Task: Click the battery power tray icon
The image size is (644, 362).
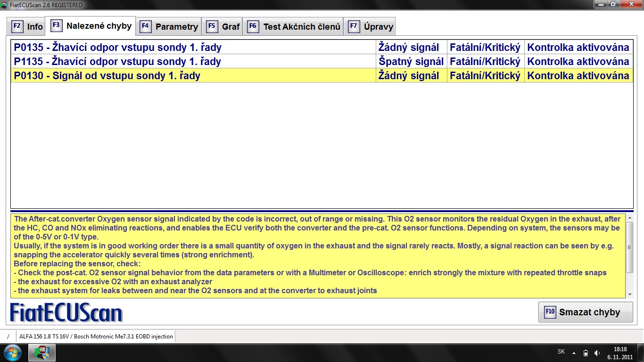Action: (x=586, y=353)
